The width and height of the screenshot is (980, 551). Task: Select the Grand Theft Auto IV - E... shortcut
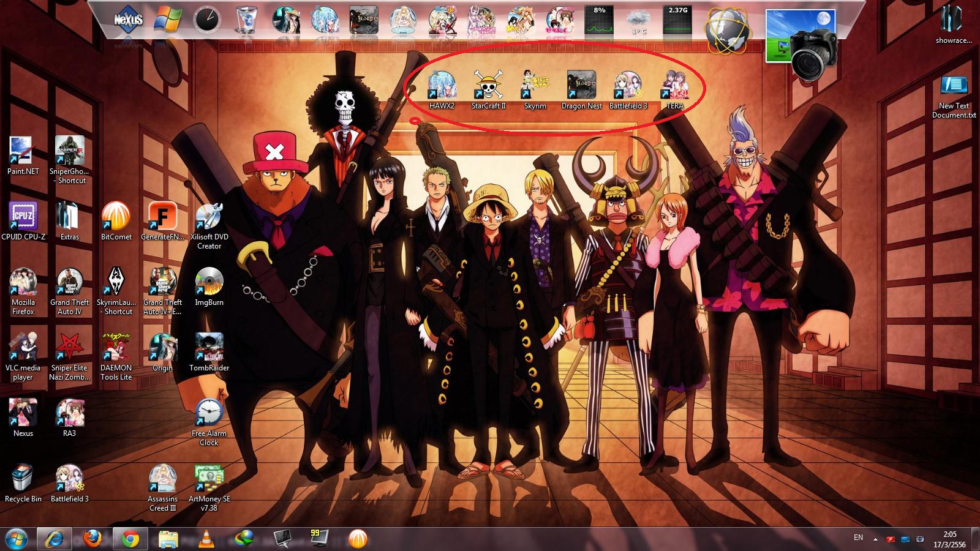(x=163, y=291)
